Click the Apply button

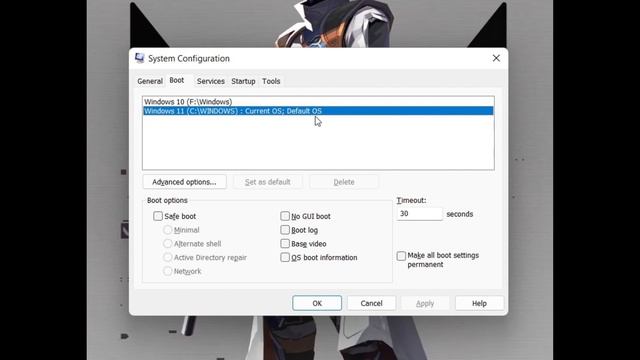point(425,303)
